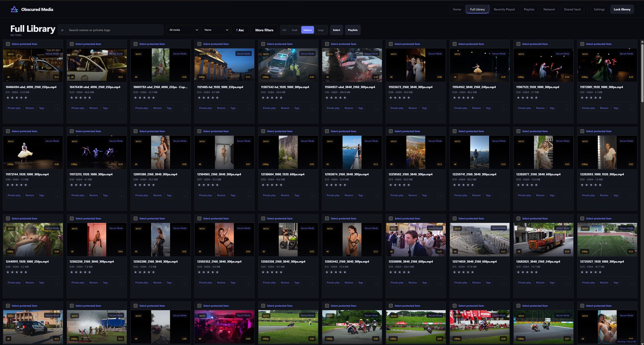The image size is (644, 345).
Task: Set first star on 12449911_1920 video
Action: pyautogui.click(x=8, y=272)
